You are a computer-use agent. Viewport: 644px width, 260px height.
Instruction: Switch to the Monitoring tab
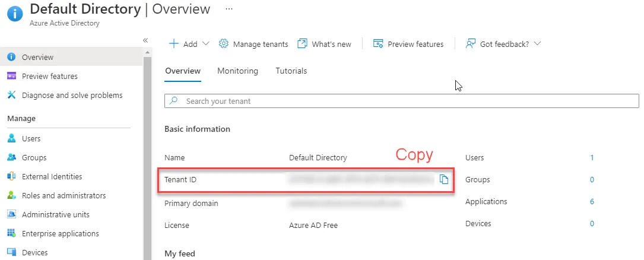[238, 71]
